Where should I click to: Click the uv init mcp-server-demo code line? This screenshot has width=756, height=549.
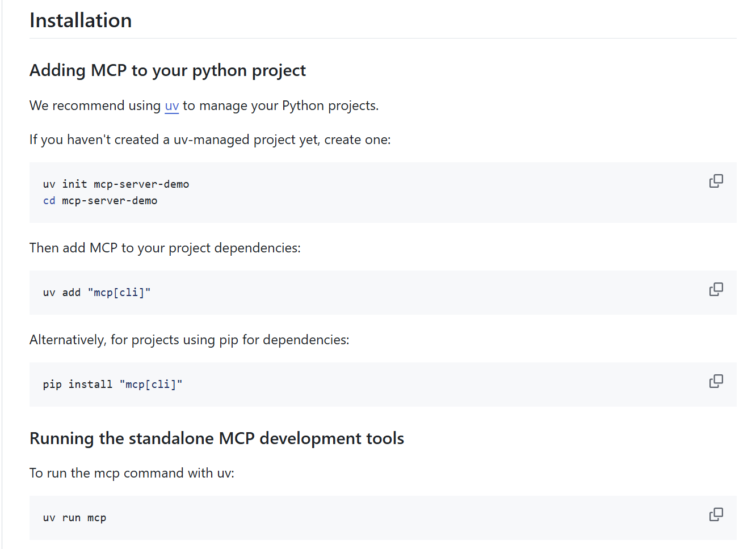[x=116, y=184]
